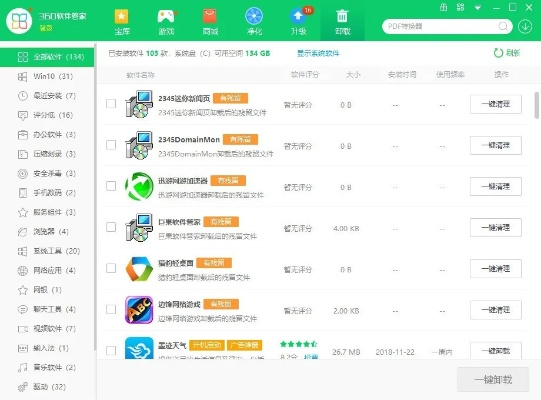This screenshot has width=541, height=400.
Task: Click the 360软件管家 logo icon
Action: (19, 21)
